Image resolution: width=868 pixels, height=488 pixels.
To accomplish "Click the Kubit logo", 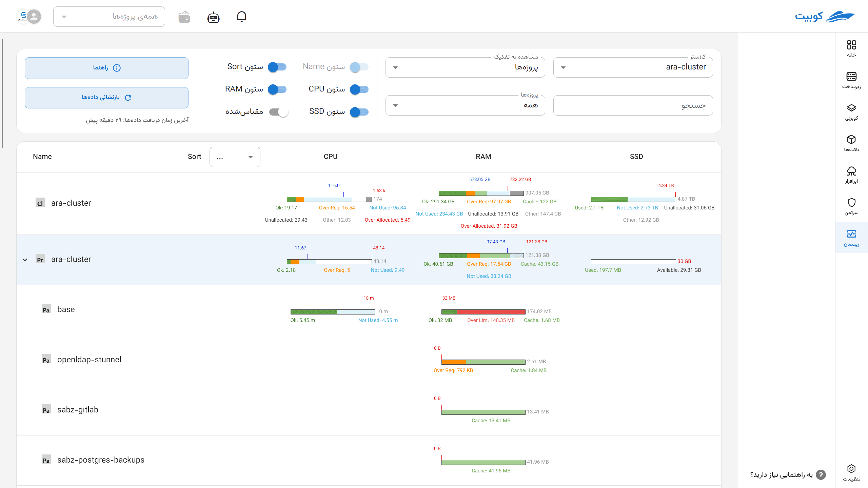I will (825, 16).
